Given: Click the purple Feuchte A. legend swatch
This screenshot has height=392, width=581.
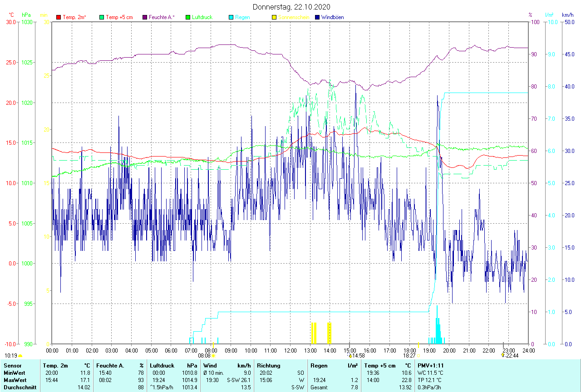Looking at the screenshot, I should 145,17.
